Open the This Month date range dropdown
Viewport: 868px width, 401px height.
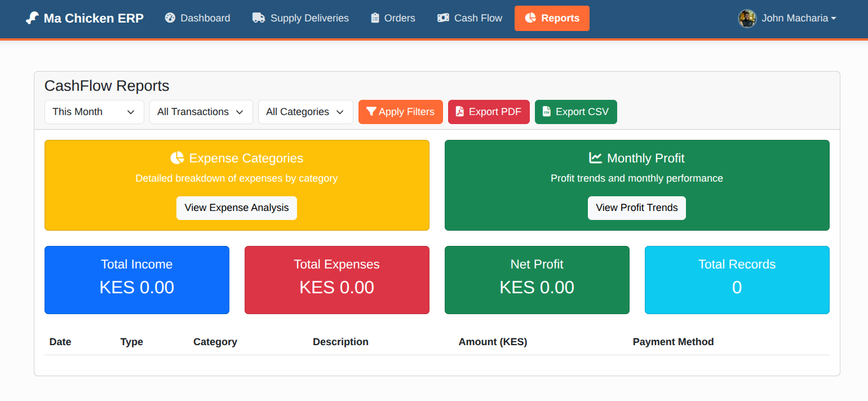click(94, 112)
